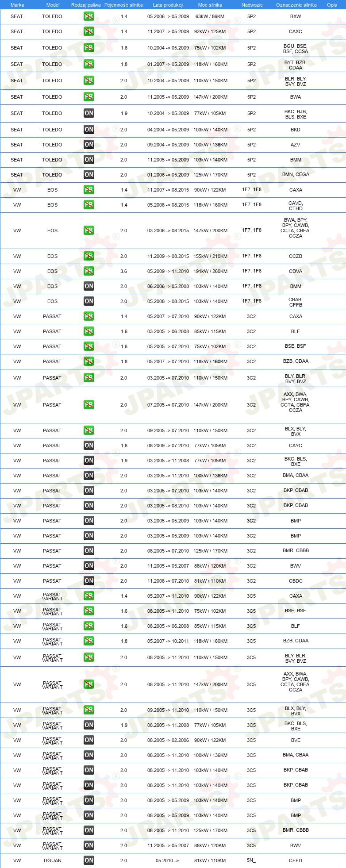The height and width of the screenshot is (868, 346).
Task: Click the BYT, BZB, CDAA engine code cell
Action: (x=296, y=65)
